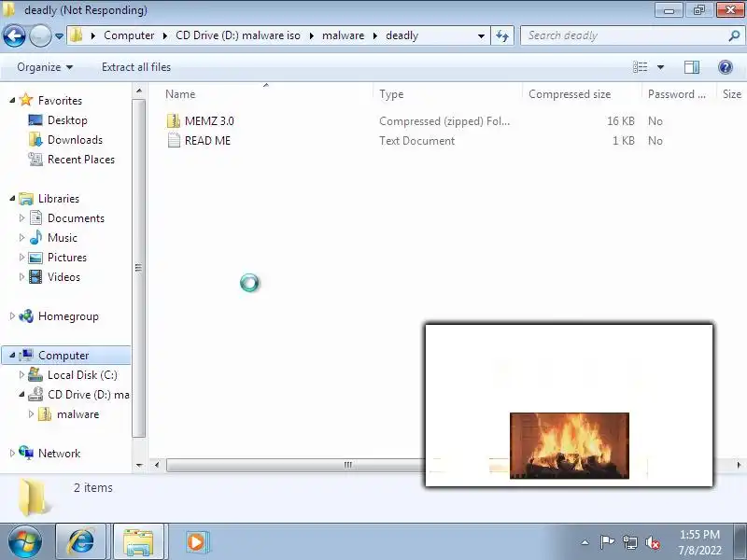Image resolution: width=747 pixels, height=560 pixels.
Task: Select 'CD Drive (D:) malware iso' breadcrumb
Action: (238, 35)
